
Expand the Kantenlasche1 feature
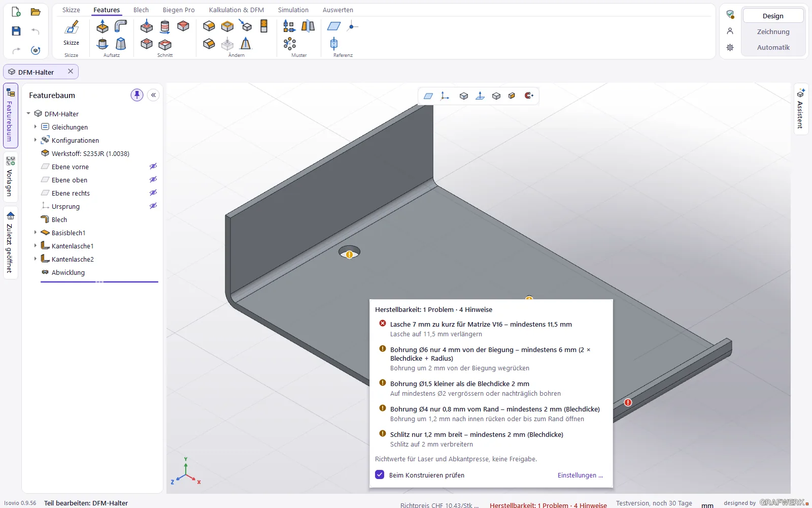point(35,246)
